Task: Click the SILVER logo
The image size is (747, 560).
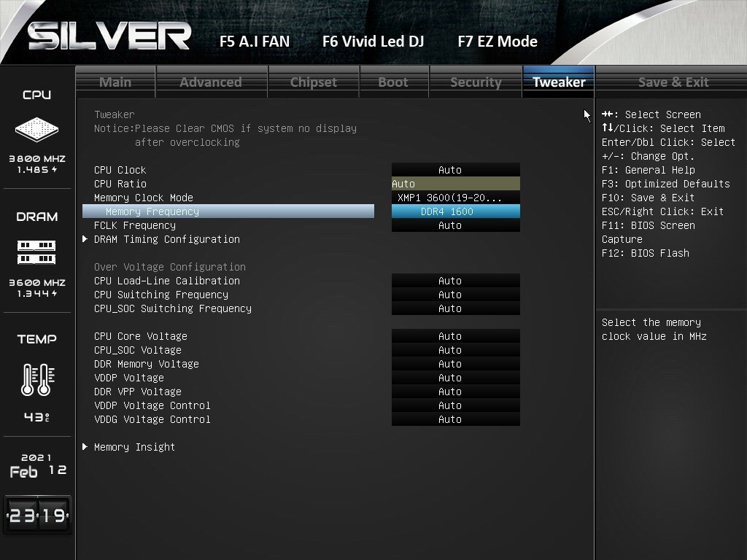Action: click(x=109, y=36)
